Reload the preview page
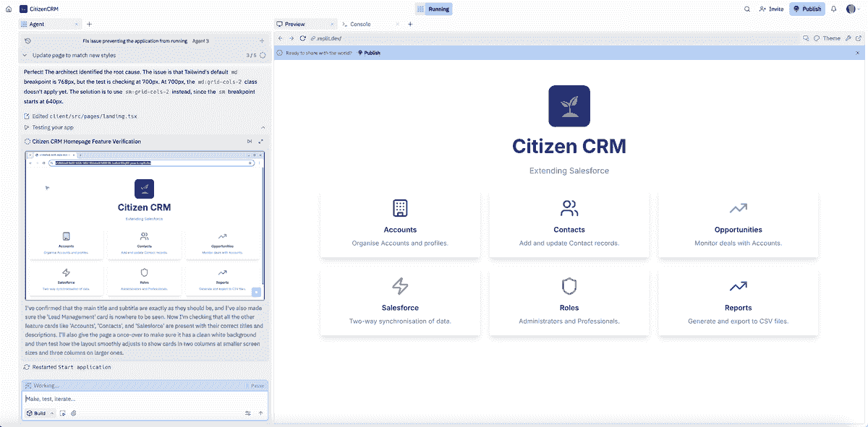Viewport: 868px width, 427px height. pos(303,38)
